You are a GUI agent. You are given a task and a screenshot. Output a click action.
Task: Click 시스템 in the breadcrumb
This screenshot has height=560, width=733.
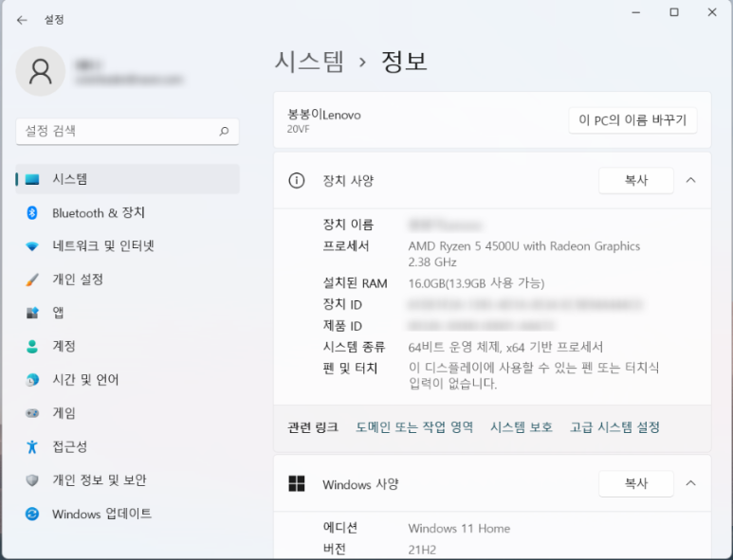(x=309, y=62)
